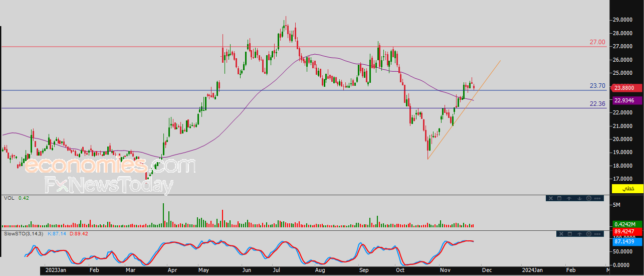Open more options for SlowSTO panel
Screen dimensions: 644x276
coord(597,234)
